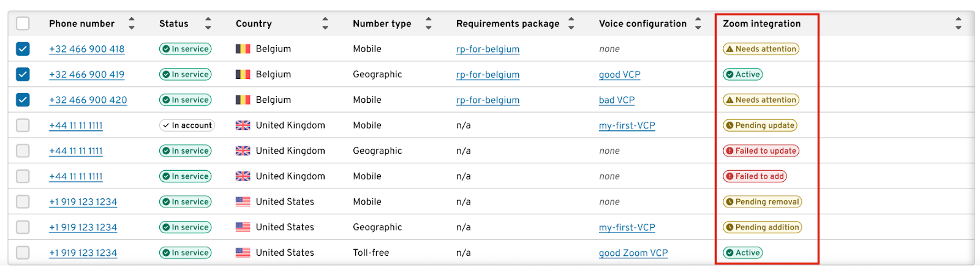Sort by the Country column arrows
Image resolution: width=980 pixels, height=273 pixels.
click(x=325, y=23)
